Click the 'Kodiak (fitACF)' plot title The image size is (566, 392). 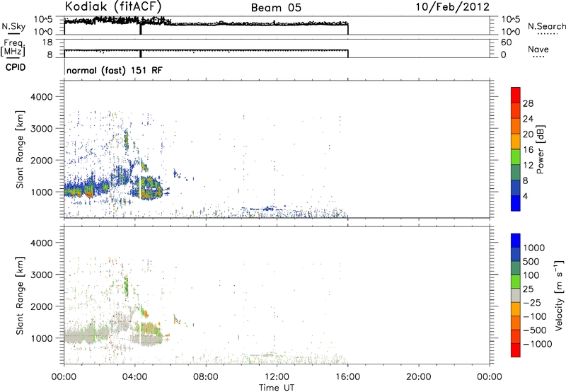[113, 6]
